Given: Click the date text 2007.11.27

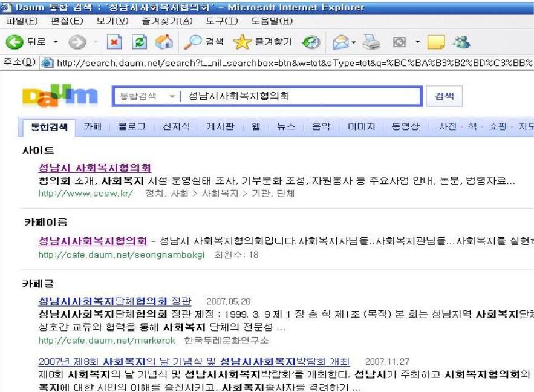Looking at the screenshot, I should pyautogui.click(x=387, y=362).
